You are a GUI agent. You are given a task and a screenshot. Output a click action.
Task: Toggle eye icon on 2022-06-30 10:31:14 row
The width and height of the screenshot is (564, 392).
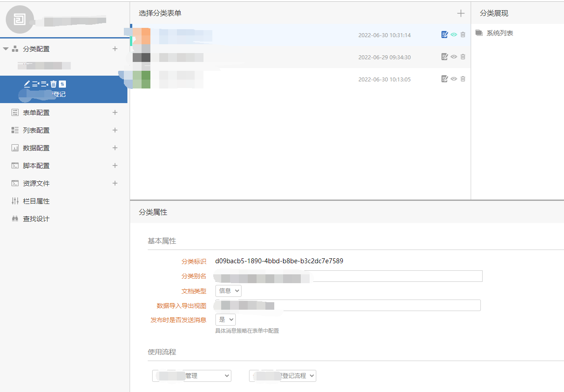[454, 35]
